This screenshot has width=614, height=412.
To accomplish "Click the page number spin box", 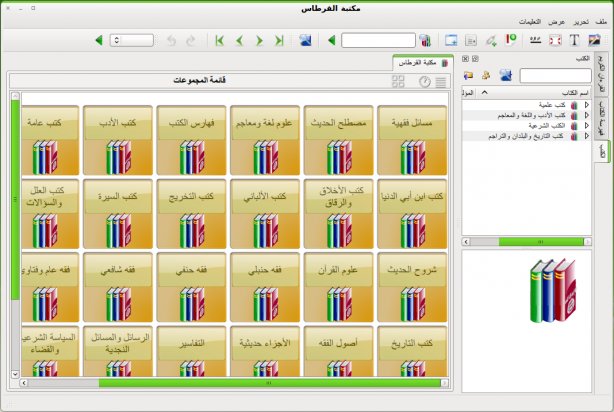I will [x=132, y=40].
